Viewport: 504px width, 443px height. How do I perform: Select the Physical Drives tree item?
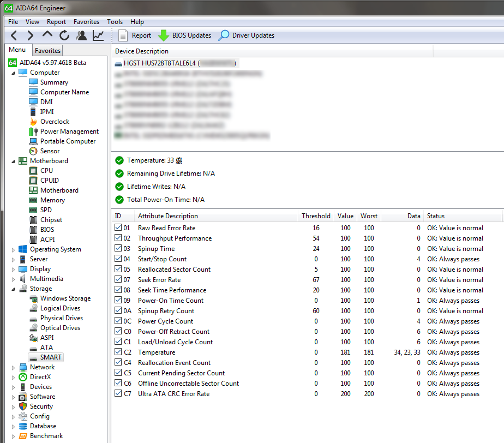click(62, 318)
